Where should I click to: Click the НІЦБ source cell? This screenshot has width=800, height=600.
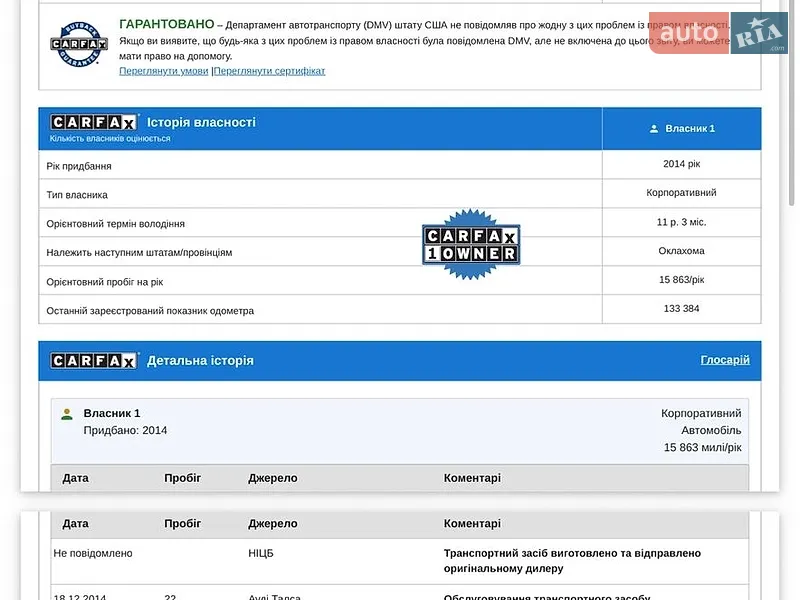(261, 553)
